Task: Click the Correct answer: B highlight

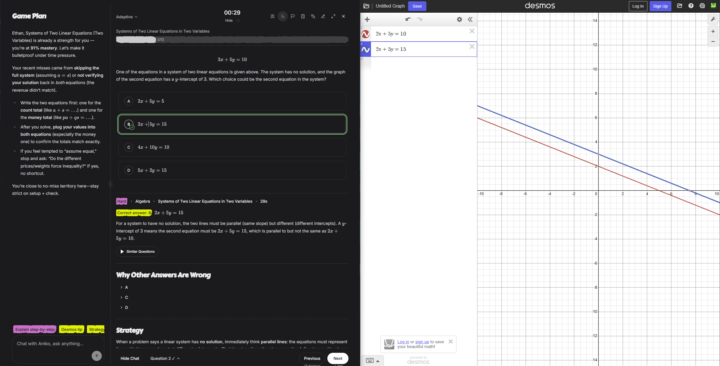Action: tap(134, 213)
